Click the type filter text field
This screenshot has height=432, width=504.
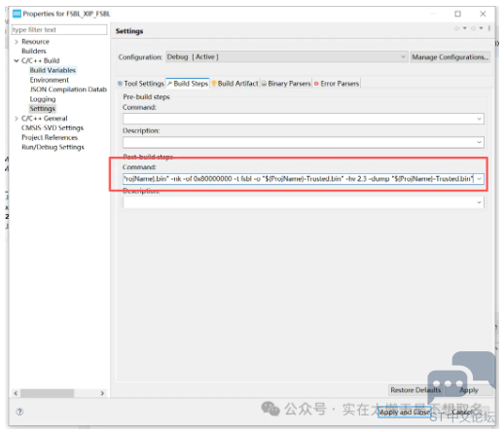(x=59, y=30)
